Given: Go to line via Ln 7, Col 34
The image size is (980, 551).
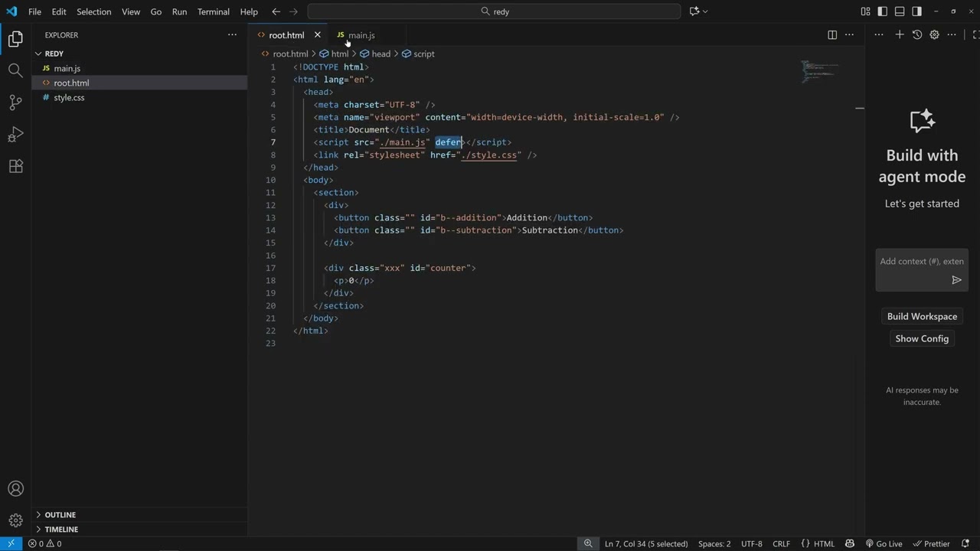Looking at the screenshot, I should [646, 543].
